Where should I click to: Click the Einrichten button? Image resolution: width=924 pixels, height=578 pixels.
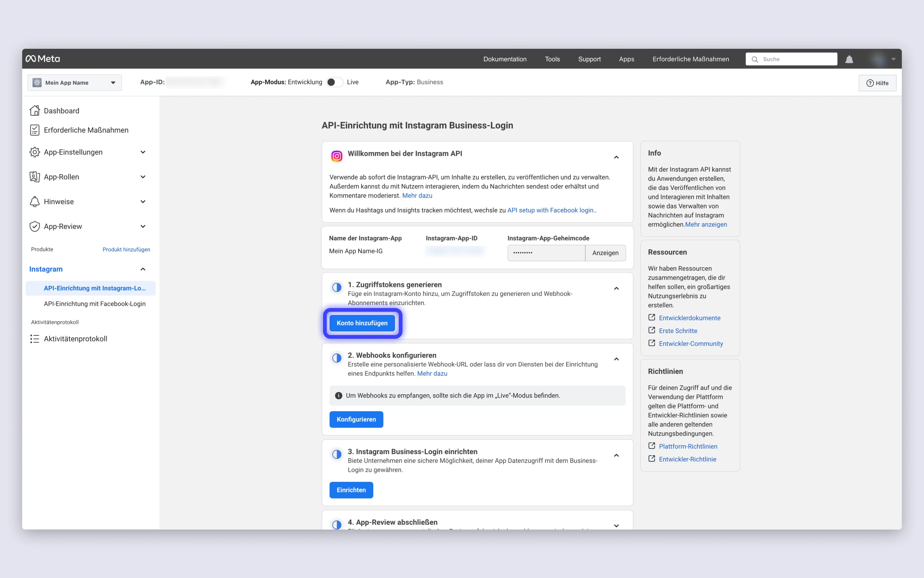pos(351,490)
